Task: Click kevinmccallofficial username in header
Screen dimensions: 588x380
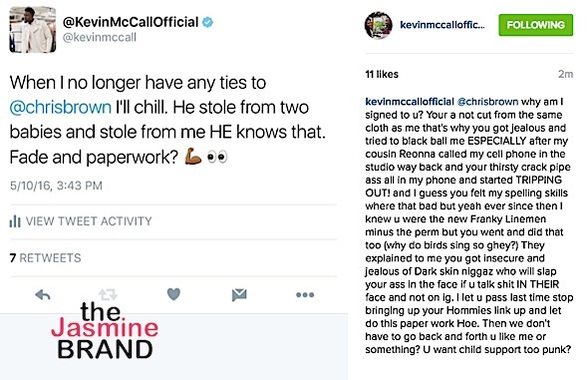Action: click(442, 25)
